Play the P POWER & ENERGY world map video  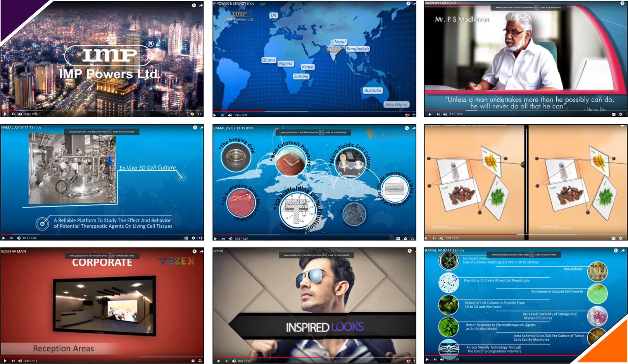pyautogui.click(x=215, y=115)
